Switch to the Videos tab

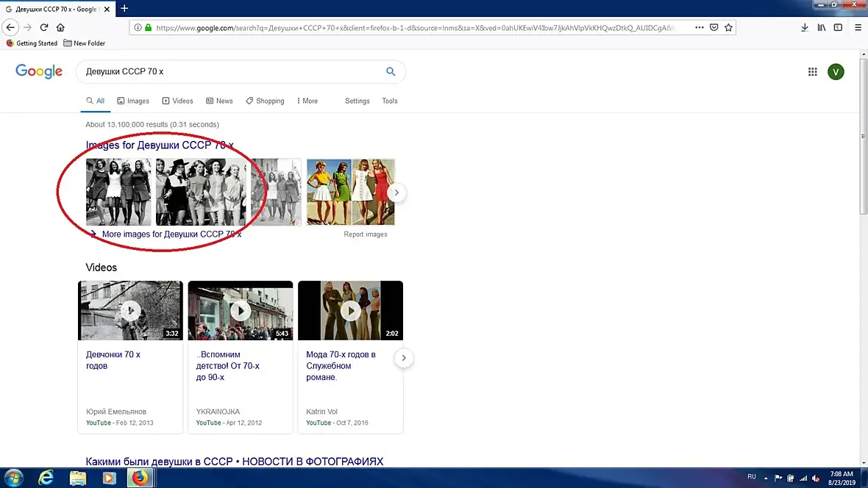177,101
